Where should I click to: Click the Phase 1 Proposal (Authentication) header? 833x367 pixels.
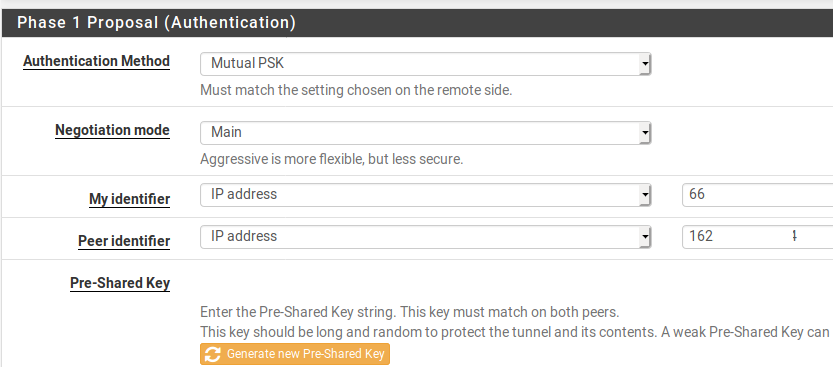pos(156,23)
